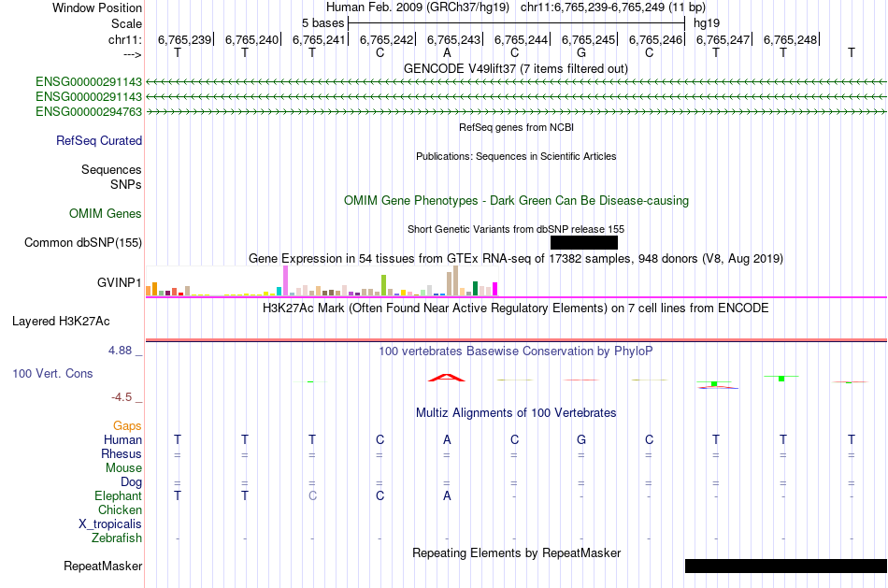Viewport: 888px width, 588px height.
Task: Click the red A PhyloP conservation logo
Action: click(447, 378)
